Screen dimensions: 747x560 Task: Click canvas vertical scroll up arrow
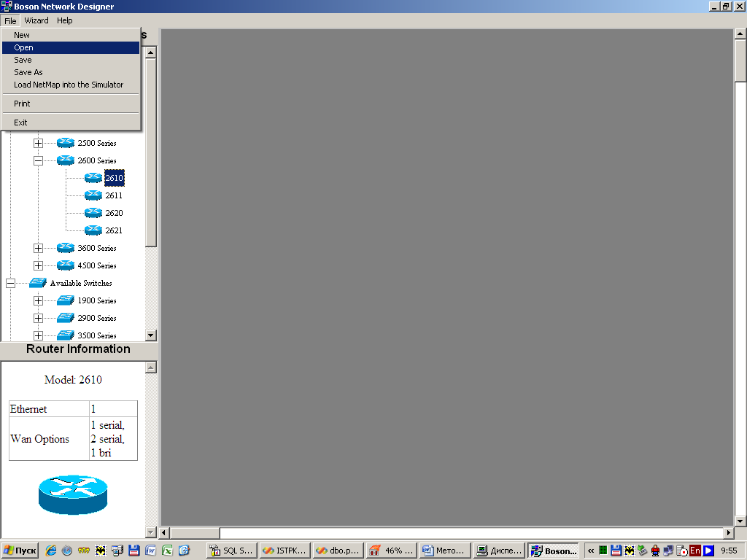click(x=740, y=34)
